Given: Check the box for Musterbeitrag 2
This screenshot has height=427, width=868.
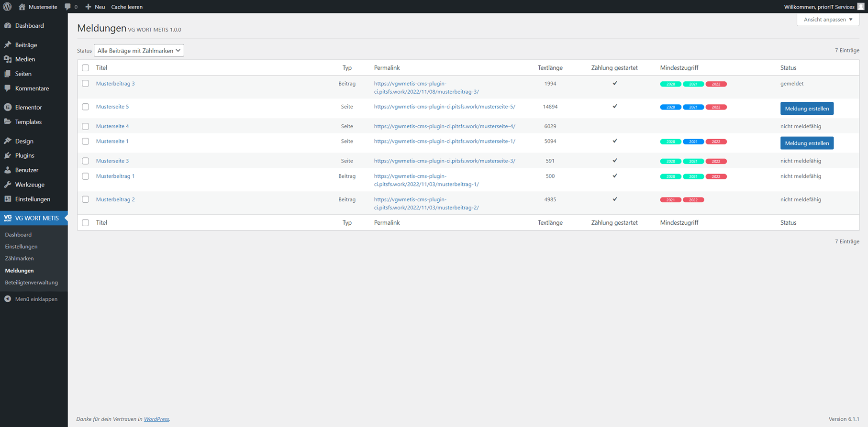Looking at the screenshot, I should 86,199.
